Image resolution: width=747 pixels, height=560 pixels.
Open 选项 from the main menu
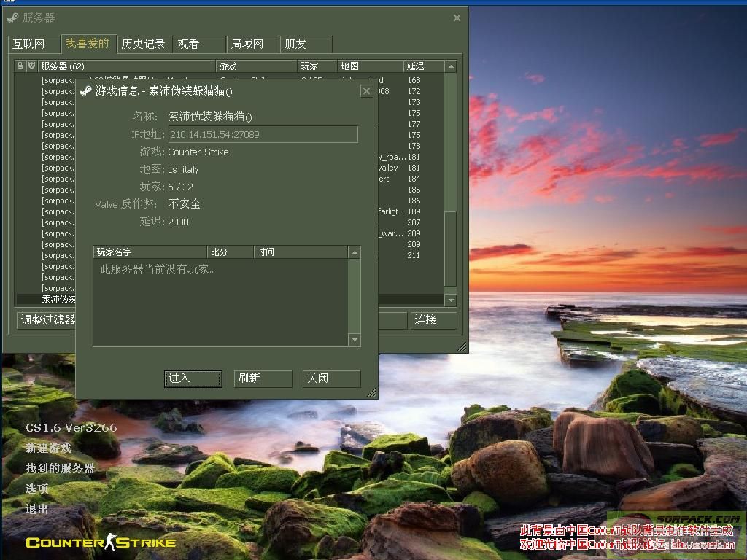tap(37, 489)
